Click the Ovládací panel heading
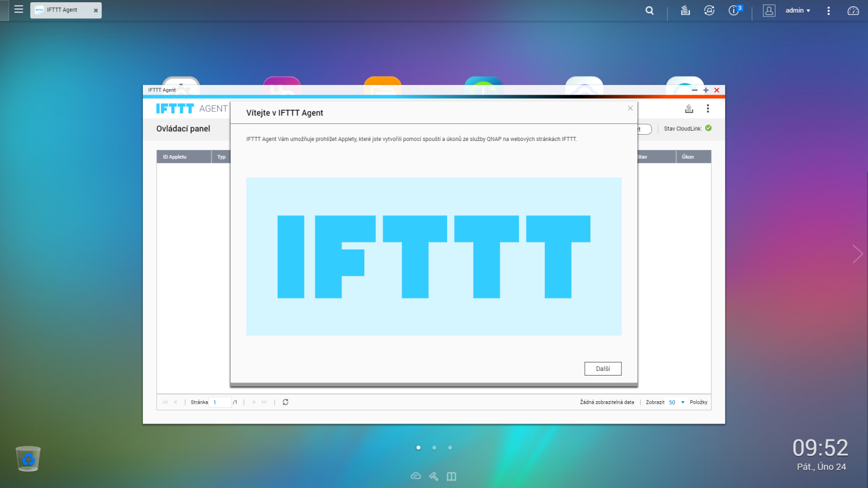Image resolution: width=868 pixels, height=488 pixels. pyautogui.click(x=183, y=128)
